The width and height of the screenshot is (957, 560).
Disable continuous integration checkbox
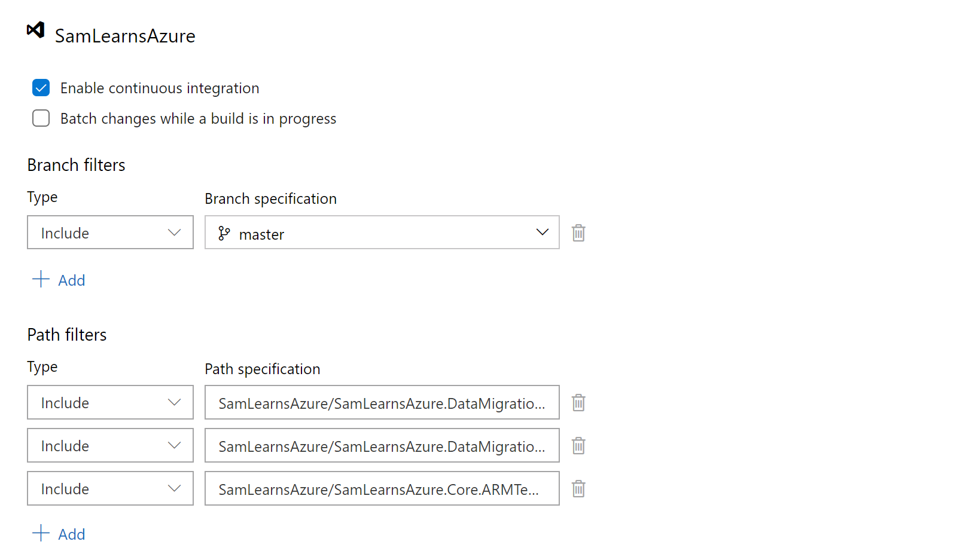click(x=41, y=88)
